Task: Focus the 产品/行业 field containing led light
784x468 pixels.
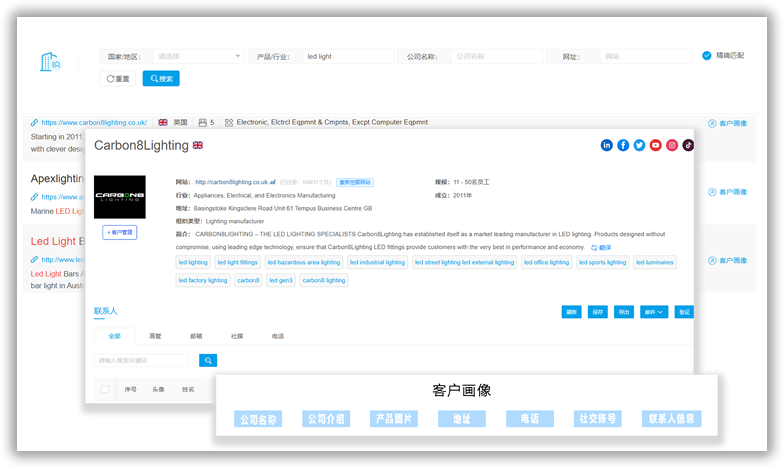Action: pyautogui.click(x=348, y=56)
